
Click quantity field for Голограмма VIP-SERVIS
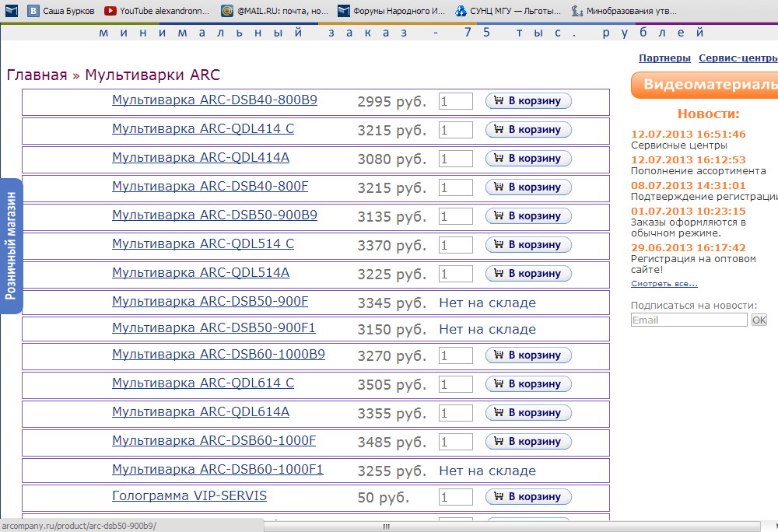[455, 497]
